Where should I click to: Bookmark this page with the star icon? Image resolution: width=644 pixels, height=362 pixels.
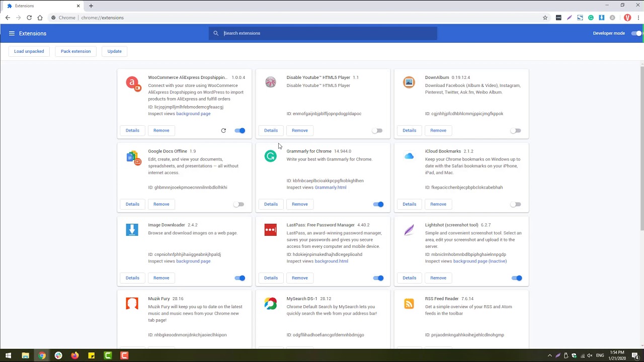click(x=545, y=18)
